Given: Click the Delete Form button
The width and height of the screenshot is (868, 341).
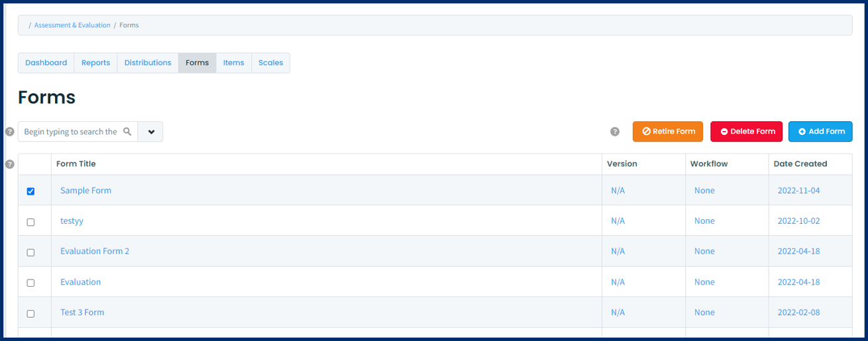Looking at the screenshot, I should (747, 132).
